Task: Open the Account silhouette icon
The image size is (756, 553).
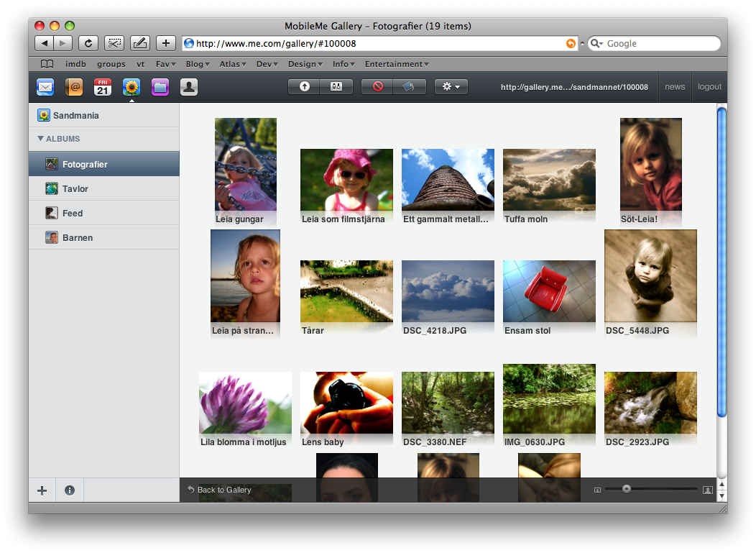Action: pyautogui.click(x=189, y=87)
